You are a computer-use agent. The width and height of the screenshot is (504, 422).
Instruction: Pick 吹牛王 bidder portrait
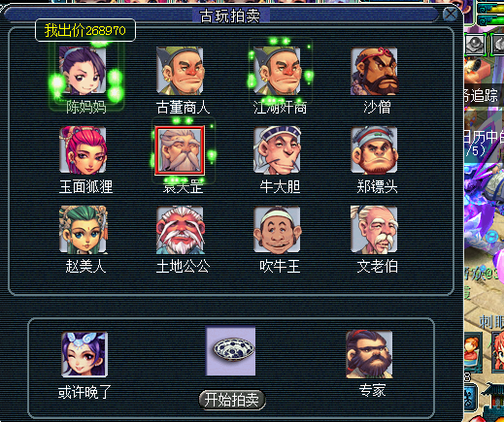click(277, 230)
